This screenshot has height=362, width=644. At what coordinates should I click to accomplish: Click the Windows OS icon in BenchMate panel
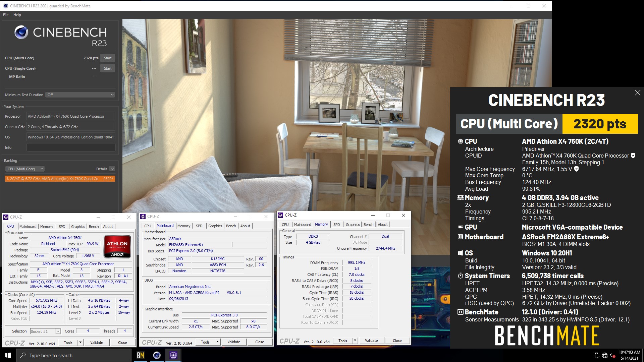(461, 253)
